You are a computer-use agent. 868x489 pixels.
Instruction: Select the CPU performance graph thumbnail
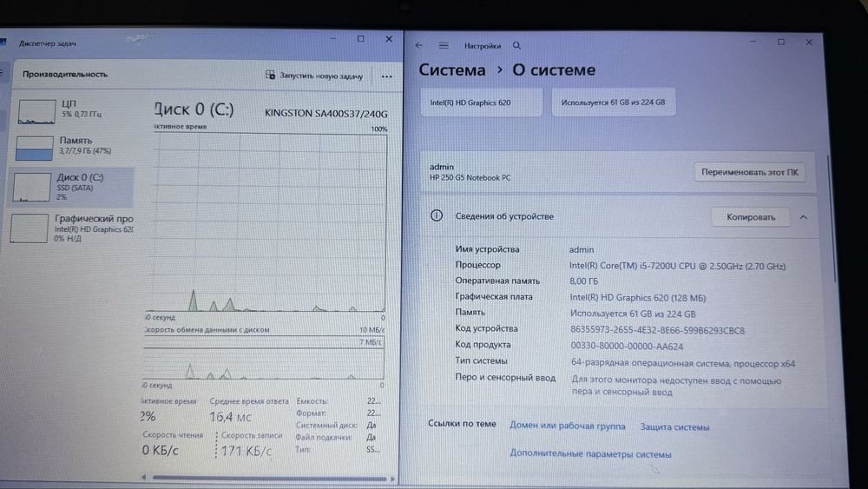pyautogui.click(x=36, y=111)
